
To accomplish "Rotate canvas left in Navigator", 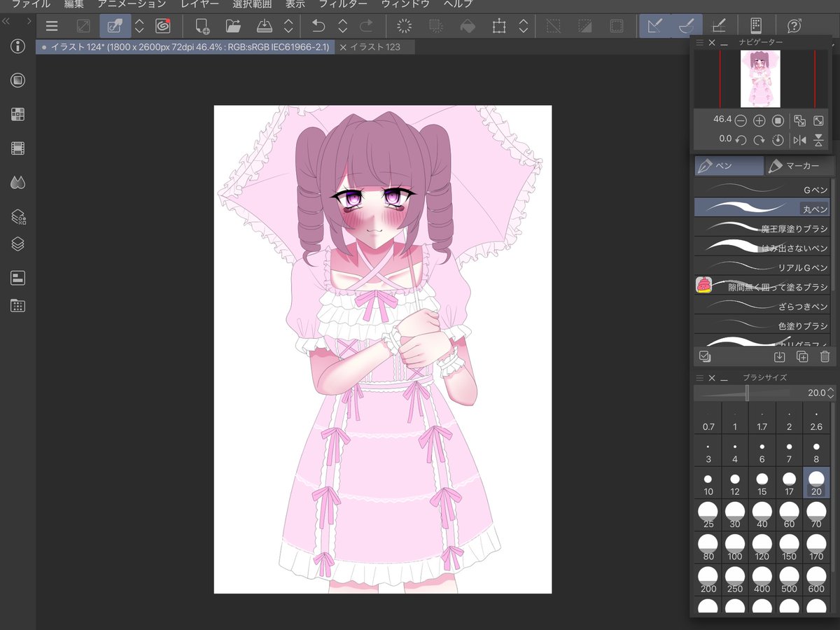I will tap(741, 140).
